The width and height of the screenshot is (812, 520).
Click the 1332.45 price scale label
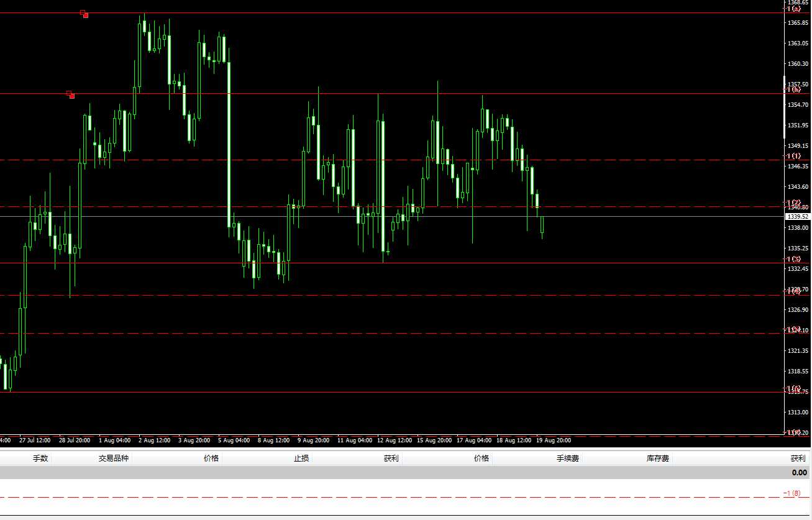(x=798, y=269)
